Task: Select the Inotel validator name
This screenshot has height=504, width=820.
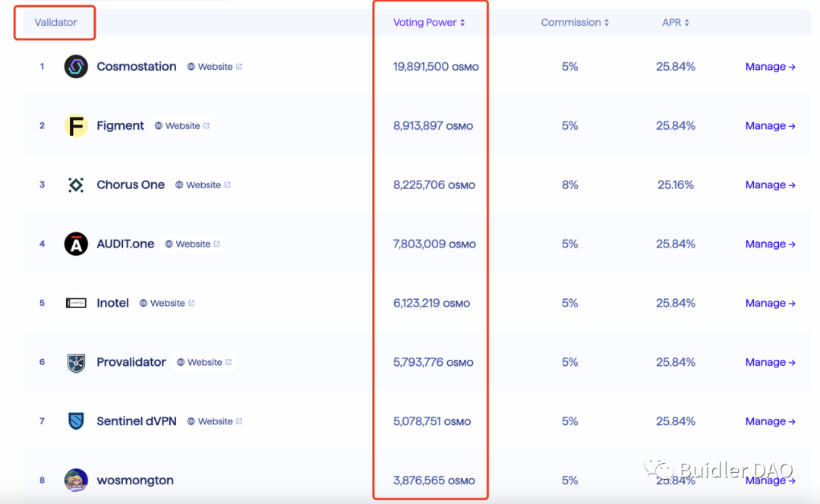Action: (x=112, y=303)
